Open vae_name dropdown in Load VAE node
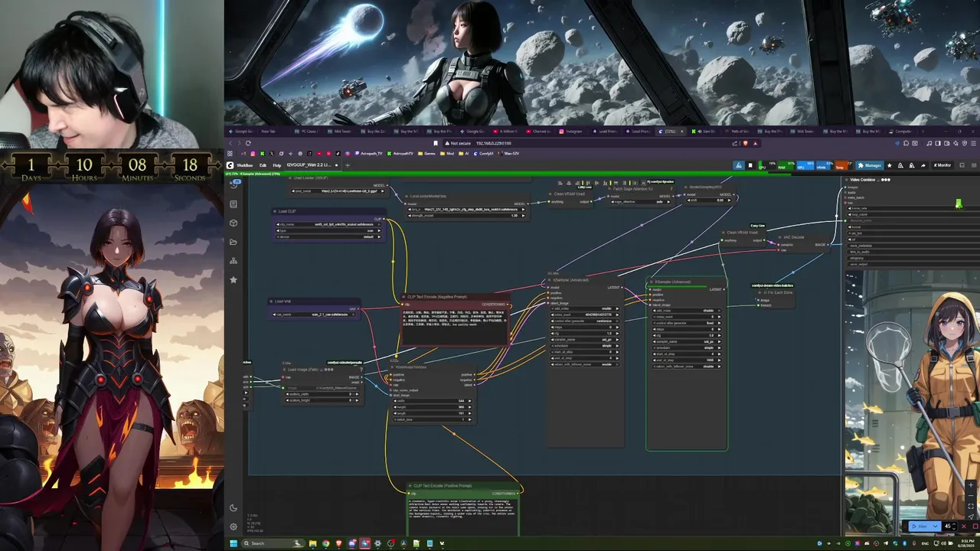This screenshot has height=551, width=980. [x=313, y=315]
